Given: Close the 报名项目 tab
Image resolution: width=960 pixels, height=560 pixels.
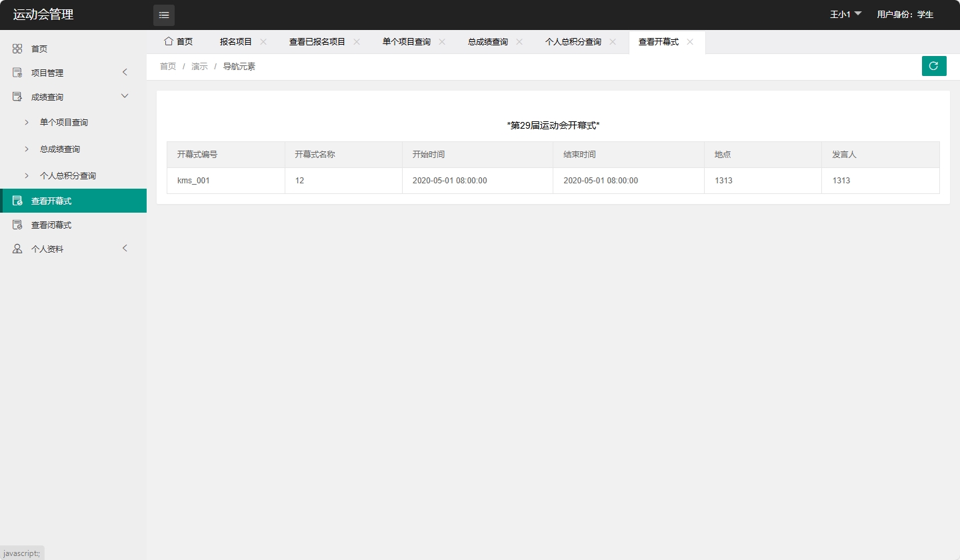Looking at the screenshot, I should pyautogui.click(x=263, y=41).
